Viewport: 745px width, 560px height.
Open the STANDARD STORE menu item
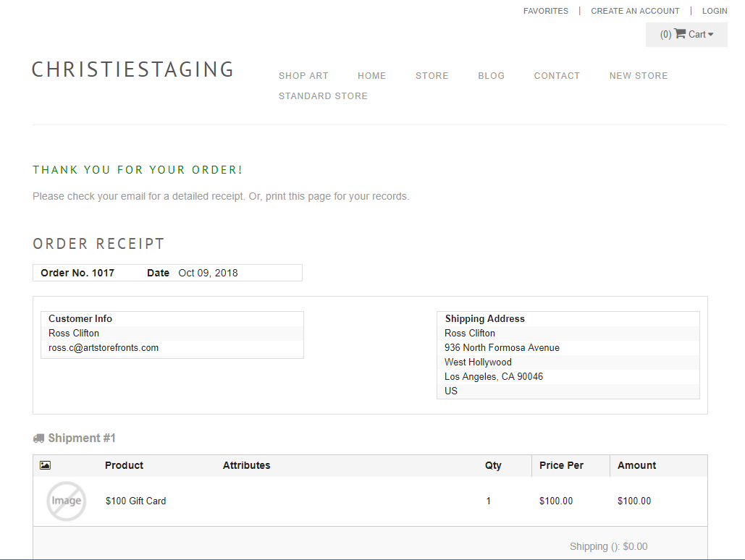323,96
